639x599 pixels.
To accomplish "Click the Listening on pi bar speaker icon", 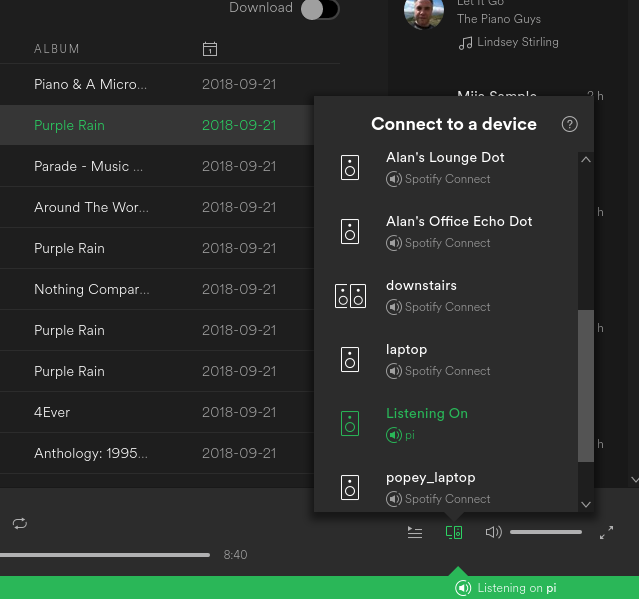I will coord(463,588).
